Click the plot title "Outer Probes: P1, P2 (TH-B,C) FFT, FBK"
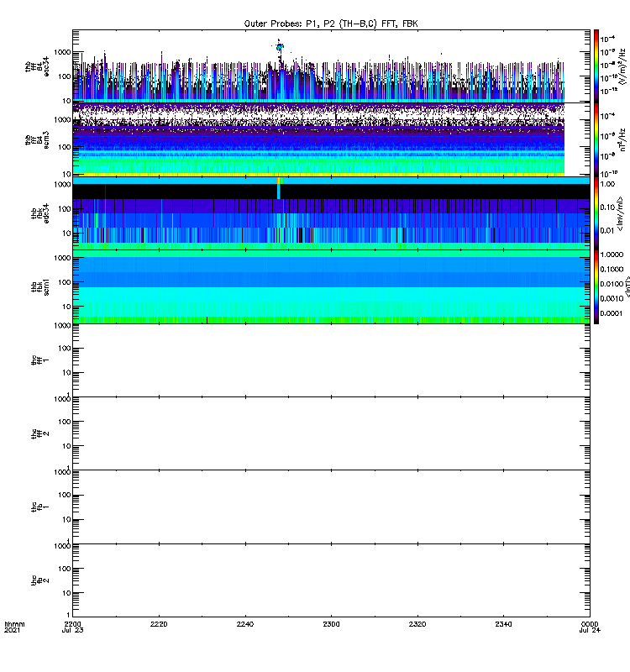 pos(331,24)
